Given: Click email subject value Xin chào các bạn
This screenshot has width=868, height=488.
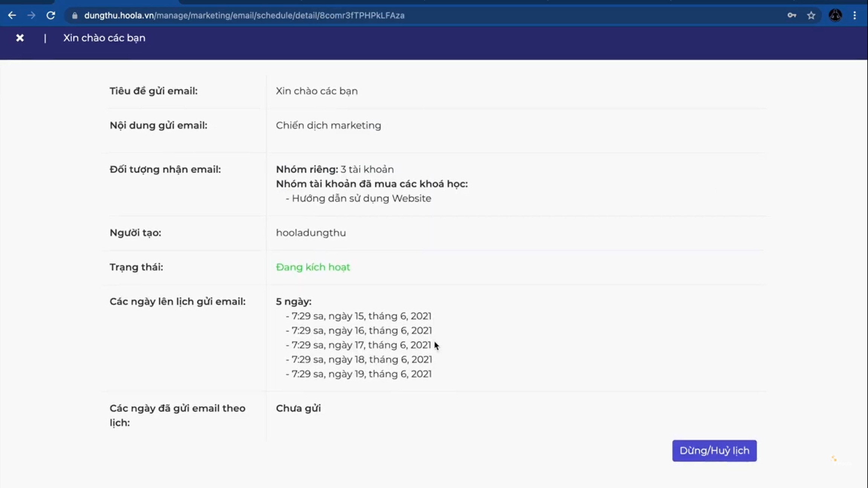Looking at the screenshot, I should coord(316,91).
